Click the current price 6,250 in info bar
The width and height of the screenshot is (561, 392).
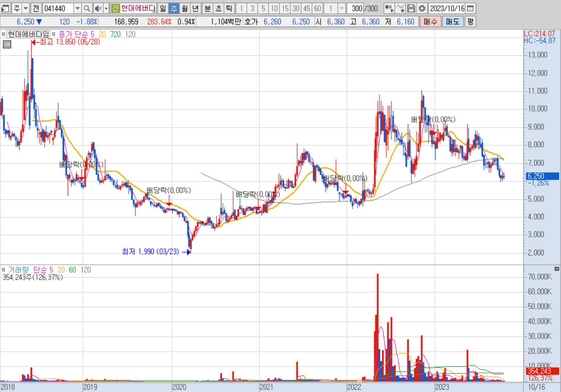point(25,21)
